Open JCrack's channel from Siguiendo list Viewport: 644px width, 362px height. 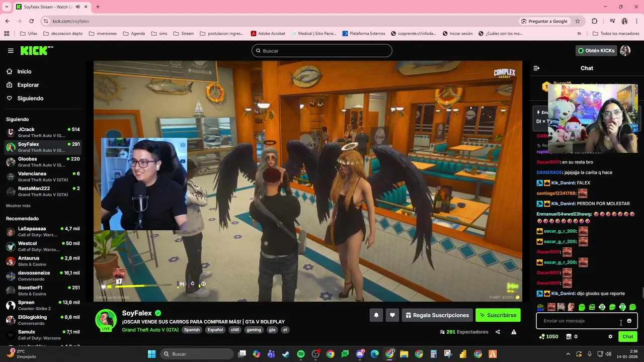(x=43, y=132)
